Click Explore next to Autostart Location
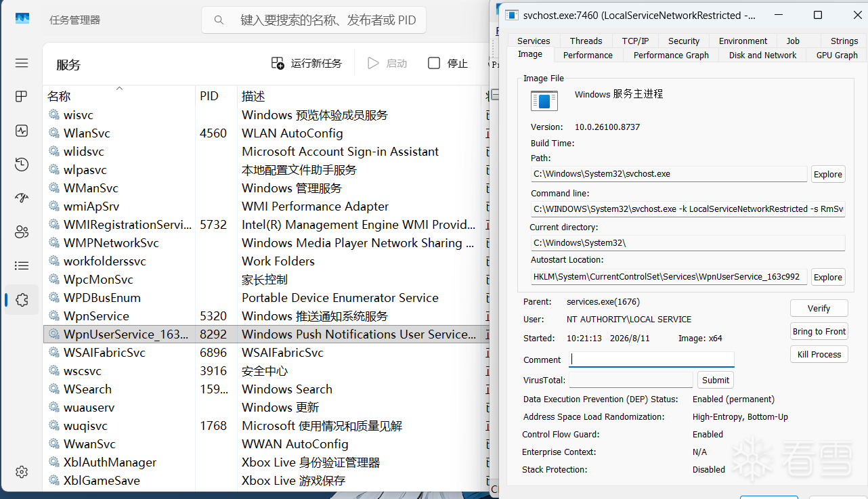This screenshot has width=868, height=499. 828,277
